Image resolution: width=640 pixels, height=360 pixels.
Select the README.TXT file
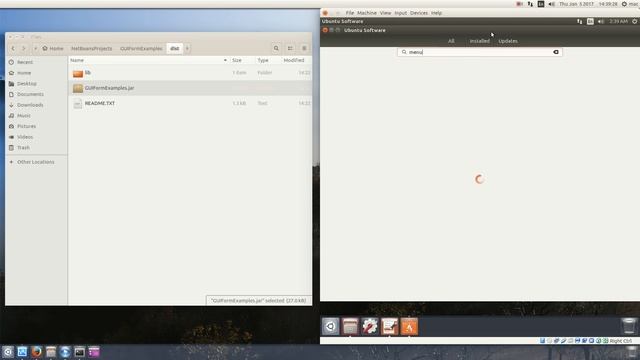(190, 103)
